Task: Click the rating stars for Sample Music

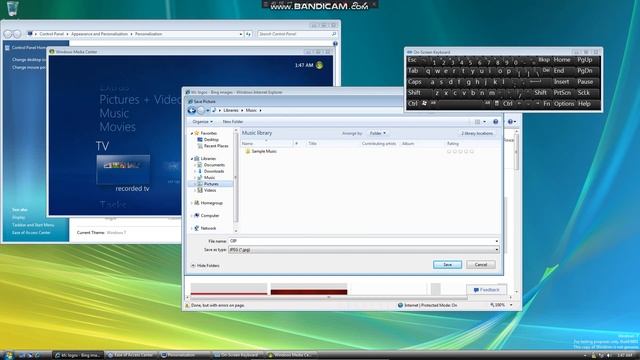Action: 460,151
